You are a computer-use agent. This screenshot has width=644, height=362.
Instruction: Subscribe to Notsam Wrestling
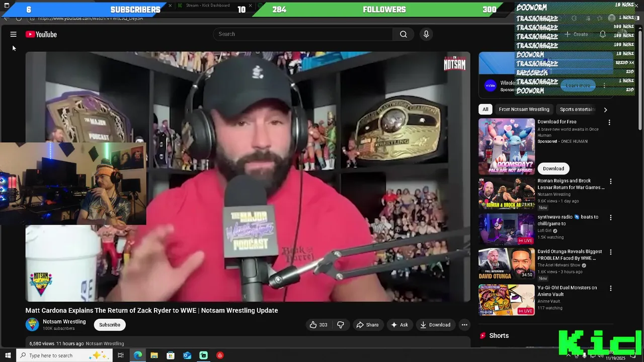click(110, 325)
